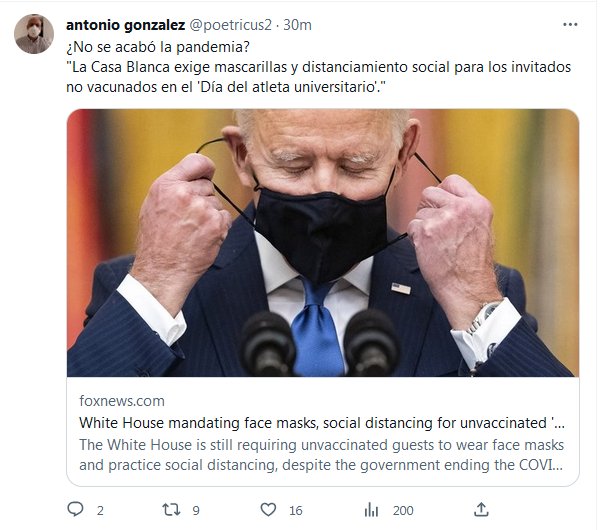Like the tweet with the heart icon
Viewport: 600px width, 530px height.
[268, 510]
